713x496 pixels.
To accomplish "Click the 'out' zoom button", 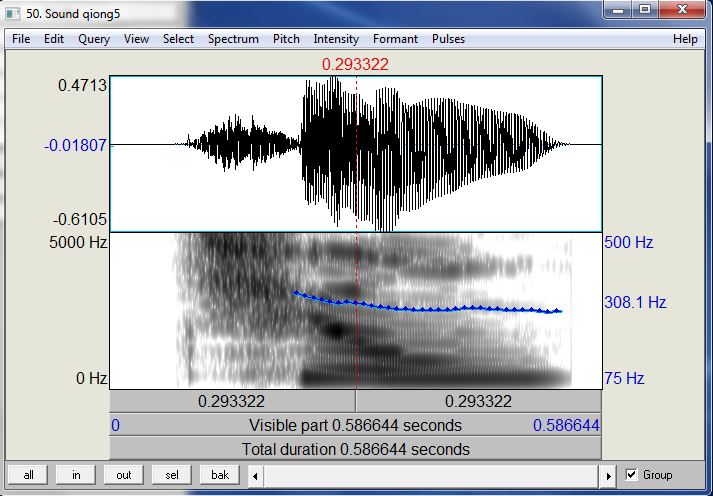I will (124, 475).
